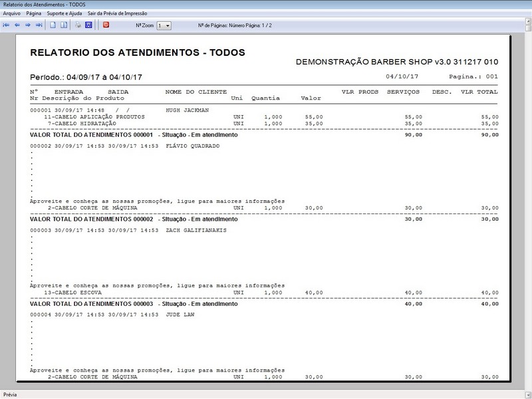Click the Prévia status bar text

10,395
